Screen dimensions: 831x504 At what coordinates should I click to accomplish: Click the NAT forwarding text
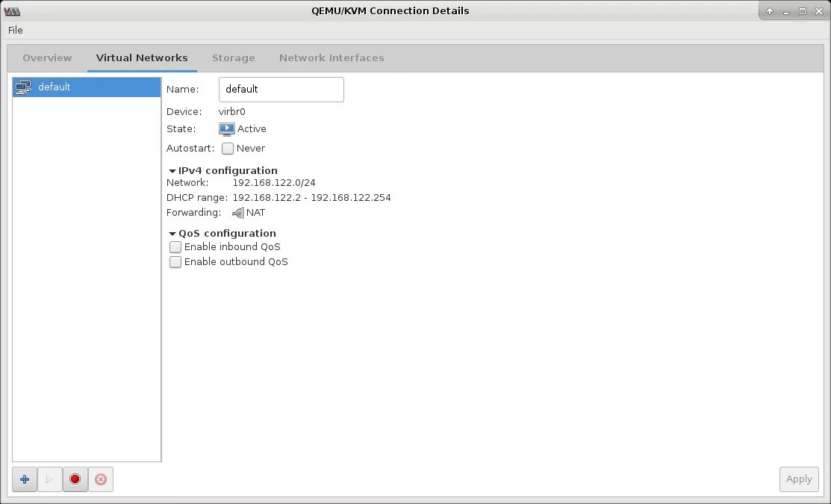[255, 213]
